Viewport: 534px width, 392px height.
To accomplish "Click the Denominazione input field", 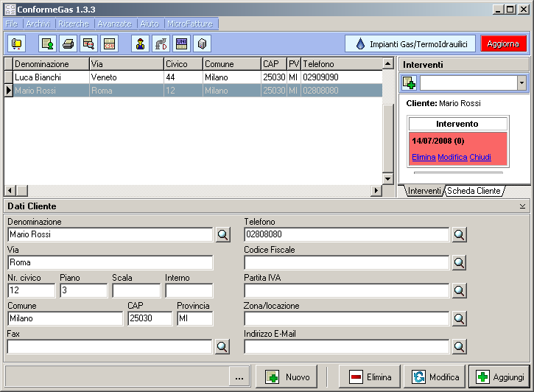I will point(110,234).
